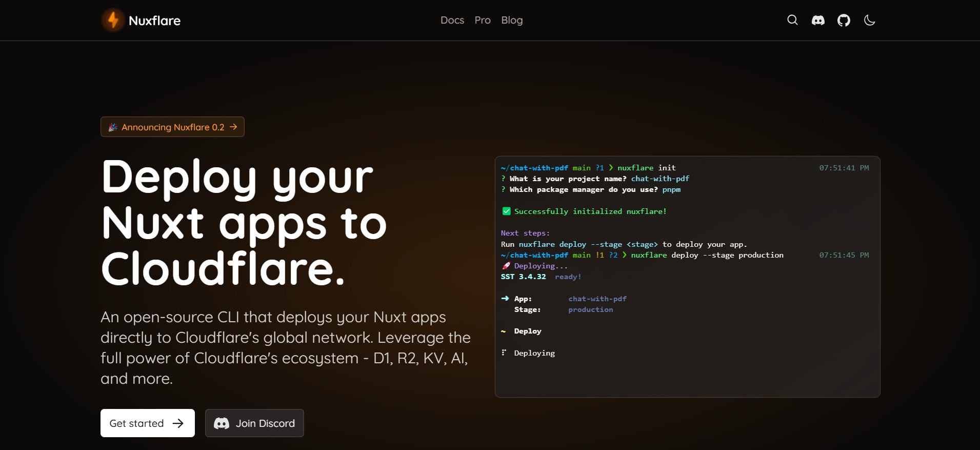Viewport: 980px width, 450px height.
Task: Click the 'Next steps:' terminal text
Action: [x=525, y=233]
